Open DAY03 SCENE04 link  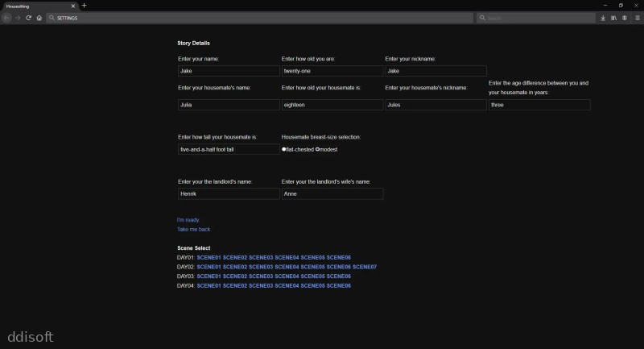pos(287,276)
